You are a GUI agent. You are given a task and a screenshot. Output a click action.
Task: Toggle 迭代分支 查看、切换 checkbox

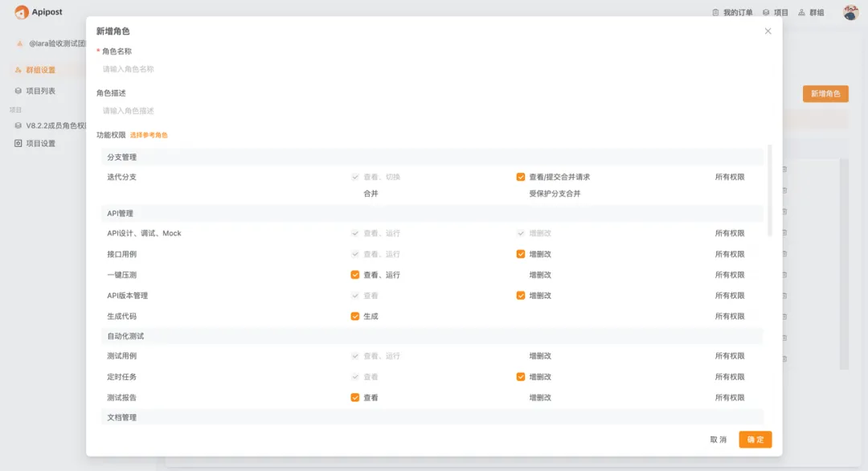click(x=355, y=177)
